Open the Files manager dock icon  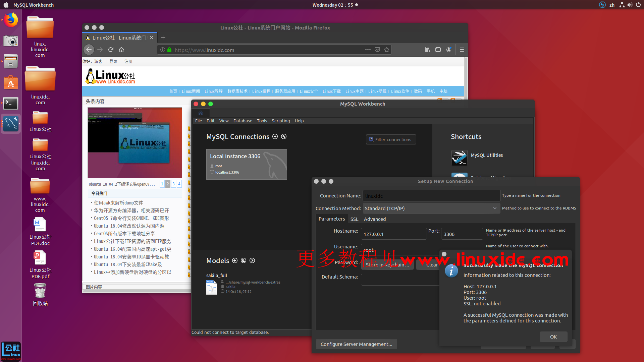click(11, 62)
